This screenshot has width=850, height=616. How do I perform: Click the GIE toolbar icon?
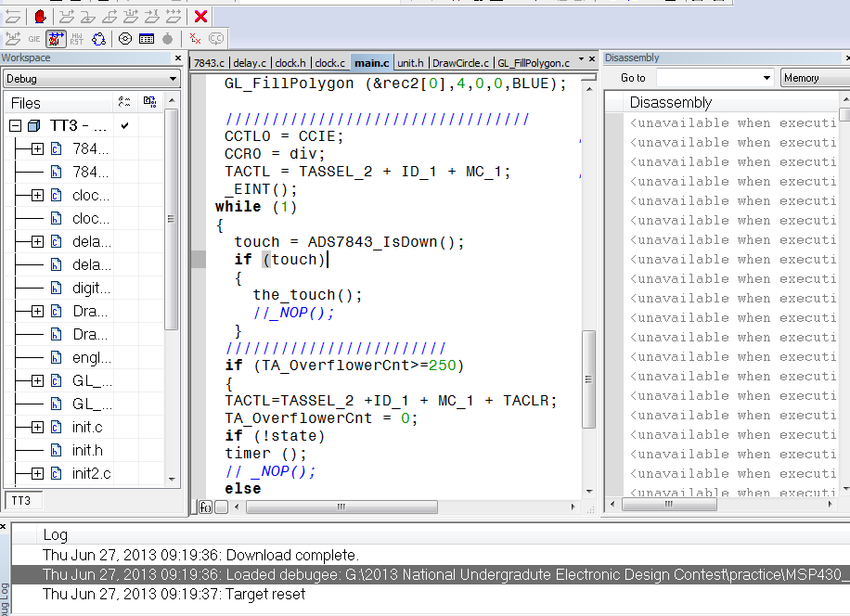pyautogui.click(x=34, y=39)
